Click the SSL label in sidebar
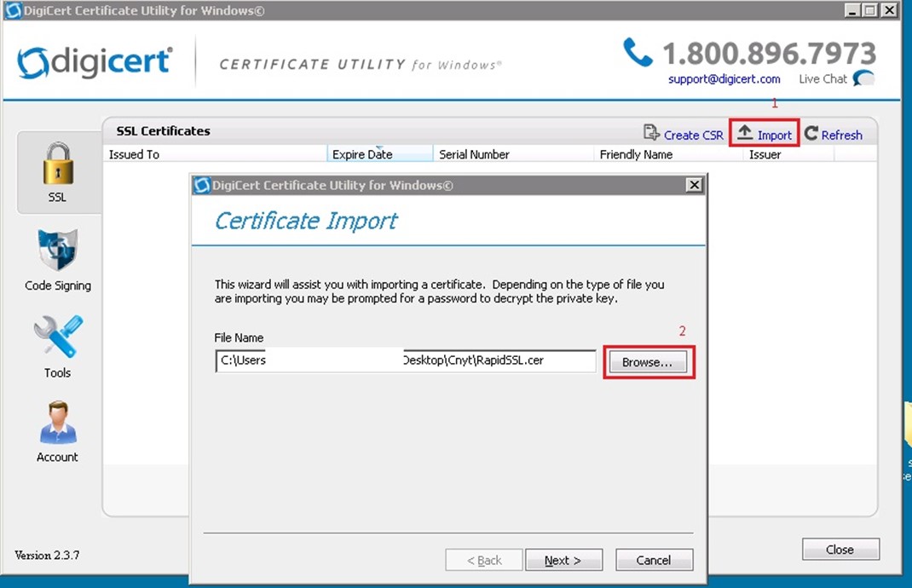This screenshot has height=588, width=912. pos(57,197)
